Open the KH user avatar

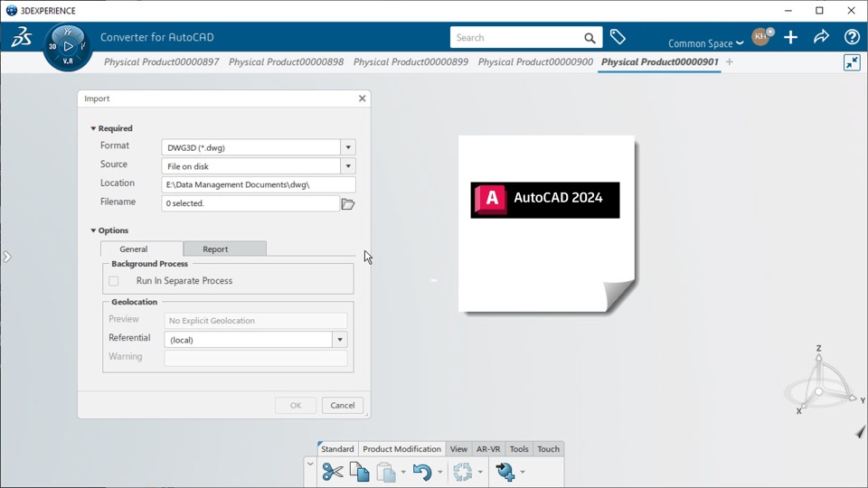[x=761, y=36]
